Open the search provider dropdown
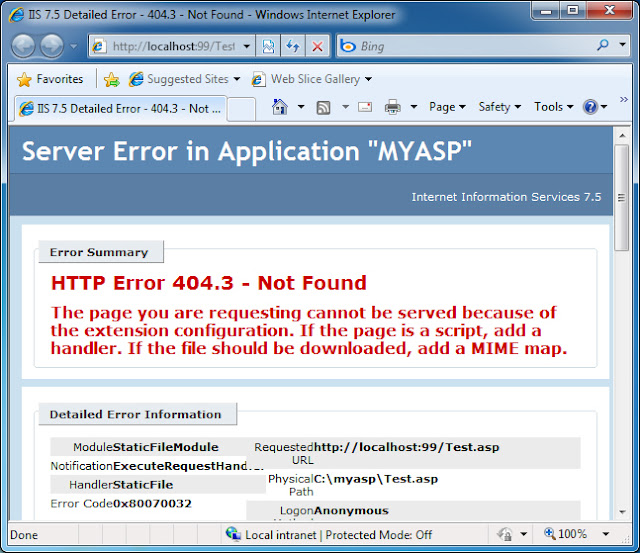 622,44
